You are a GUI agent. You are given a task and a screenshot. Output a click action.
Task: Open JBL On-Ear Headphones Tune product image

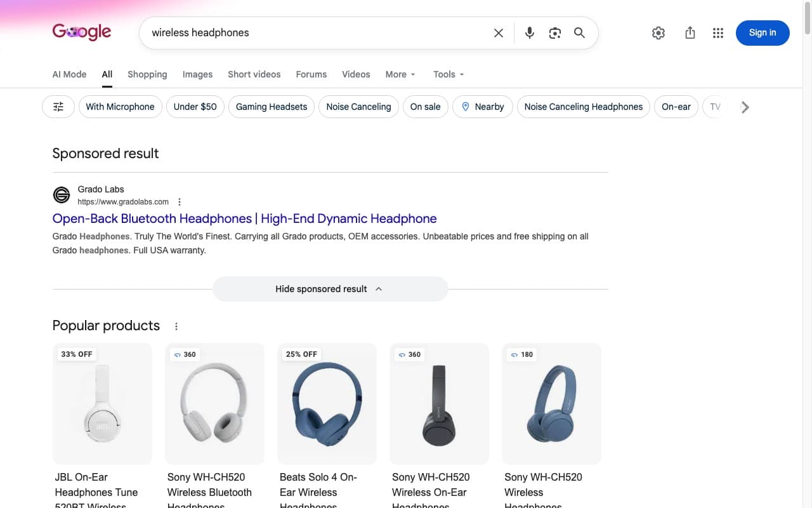[102, 404]
